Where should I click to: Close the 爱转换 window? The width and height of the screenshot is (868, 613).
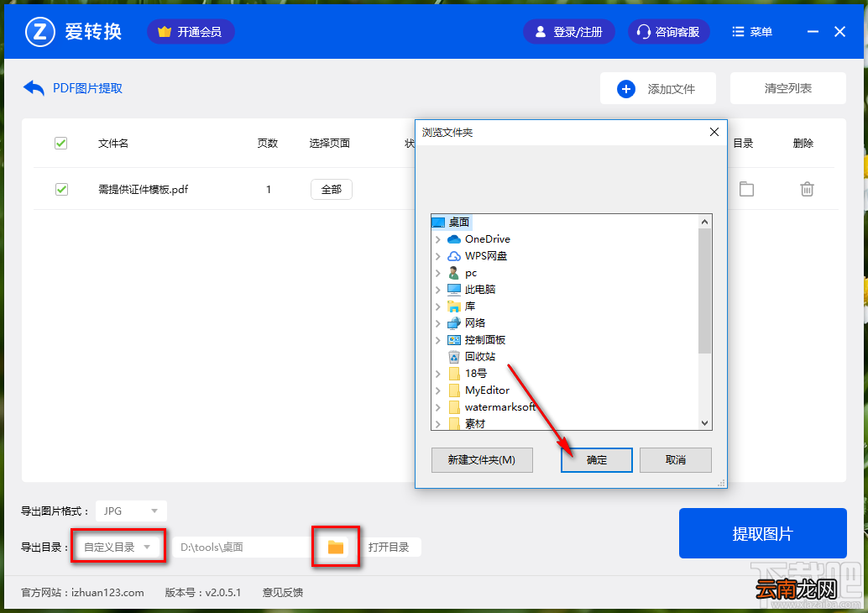839,32
